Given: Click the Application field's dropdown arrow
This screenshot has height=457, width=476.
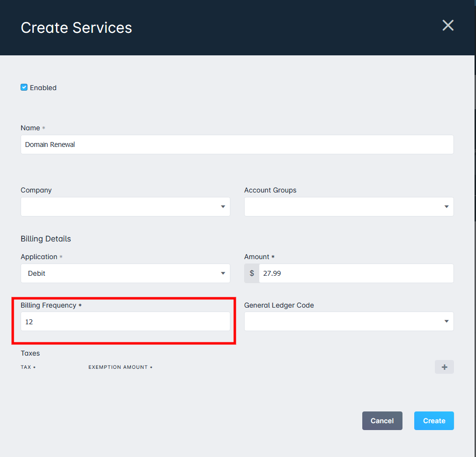Looking at the screenshot, I should tap(223, 273).
